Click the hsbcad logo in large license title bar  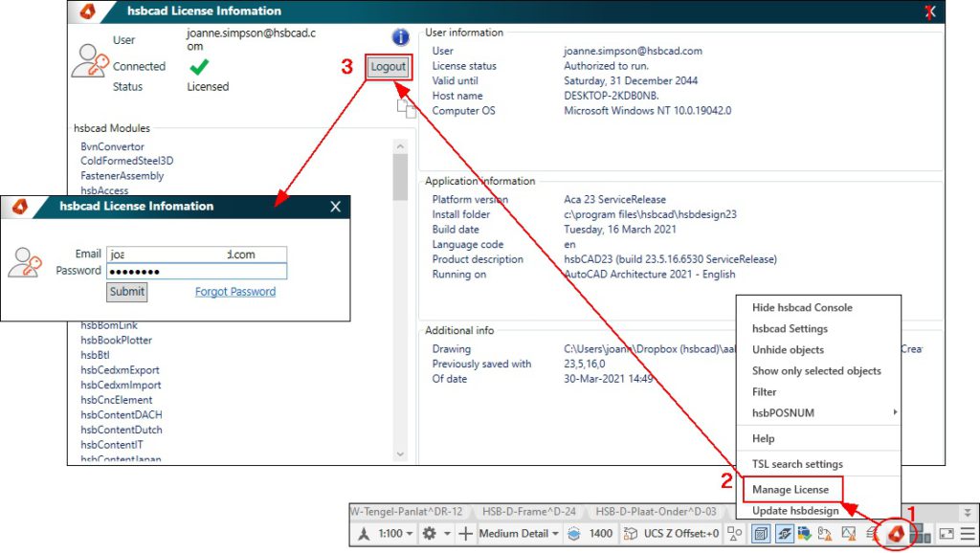tap(87, 11)
